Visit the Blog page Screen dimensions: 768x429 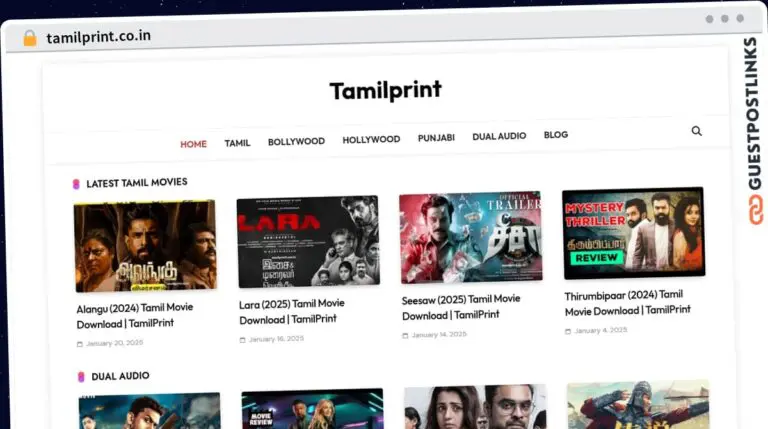556,135
